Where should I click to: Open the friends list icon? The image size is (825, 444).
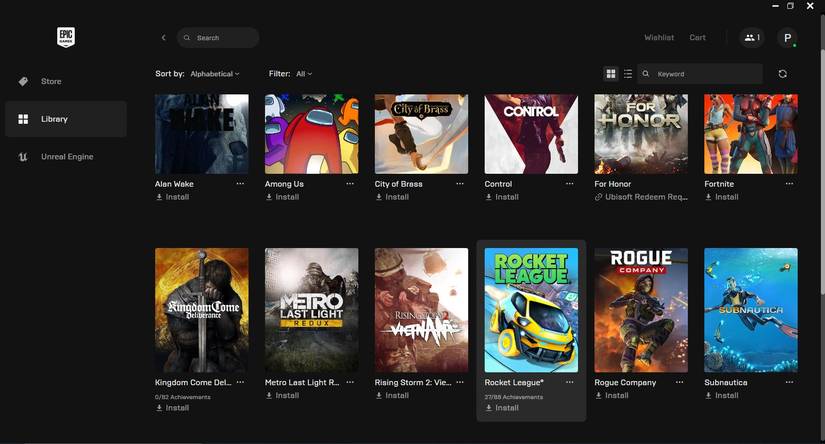click(x=752, y=38)
